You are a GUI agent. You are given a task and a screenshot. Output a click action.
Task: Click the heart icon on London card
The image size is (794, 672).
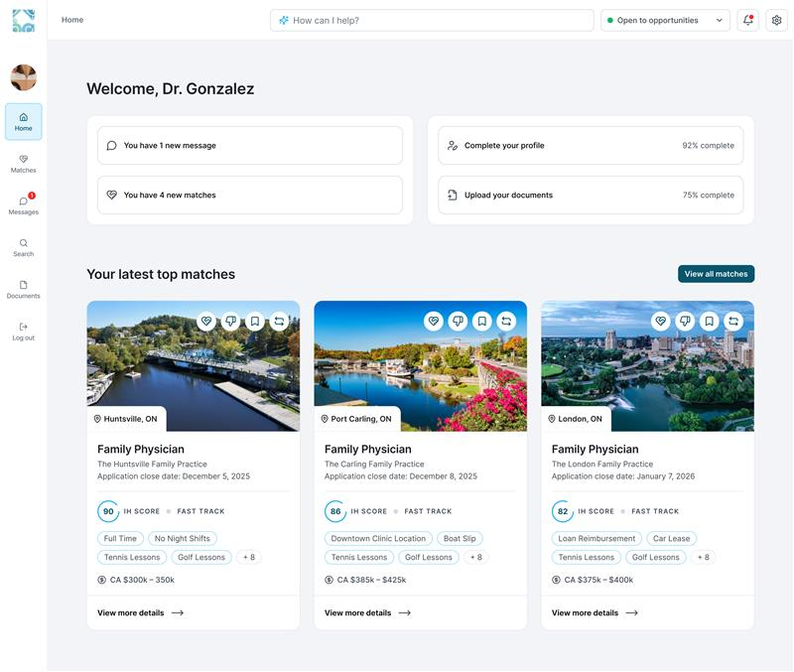coord(661,321)
